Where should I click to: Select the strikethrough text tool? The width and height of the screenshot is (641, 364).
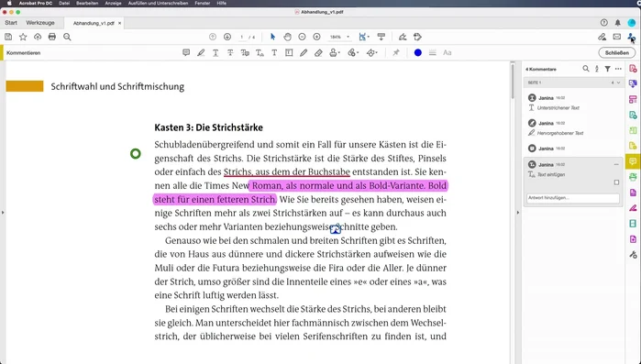pos(230,52)
